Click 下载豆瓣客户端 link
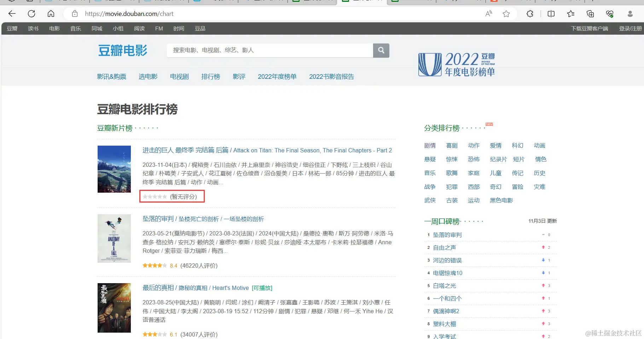Image resolution: width=644 pixels, height=339 pixels. (590, 29)
